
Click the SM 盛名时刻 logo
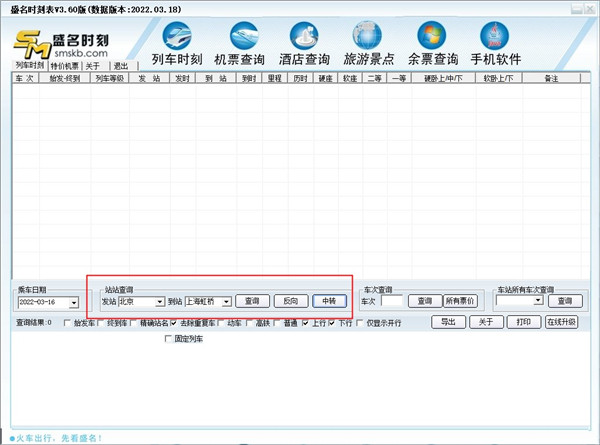(x=61, y=44)
